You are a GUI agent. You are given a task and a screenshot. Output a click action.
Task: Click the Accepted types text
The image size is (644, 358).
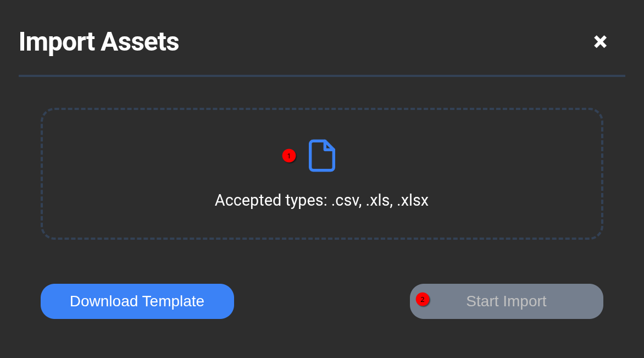[x=321, y=200]
